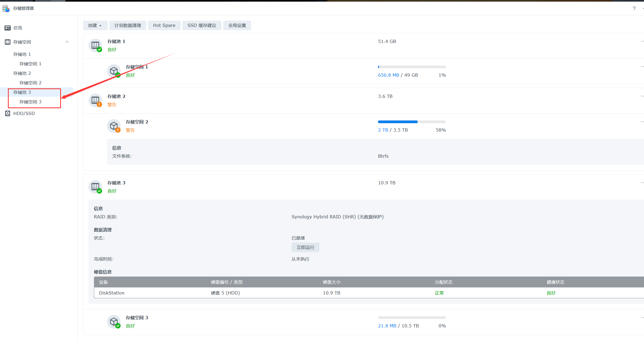Viewport: 644px width, 341px height.
Task: Open the help question mark icon
Action: pyautogui.click(x=634, y=8)
